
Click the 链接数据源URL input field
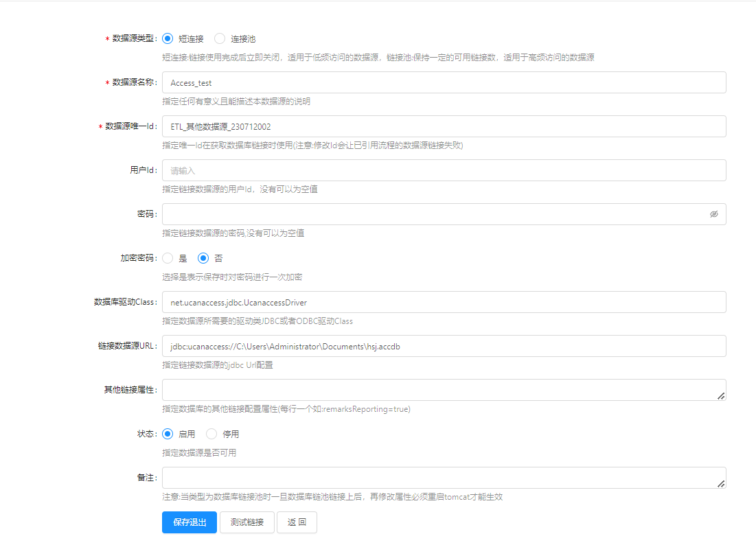pyautogui.click(x=444, y=346)
